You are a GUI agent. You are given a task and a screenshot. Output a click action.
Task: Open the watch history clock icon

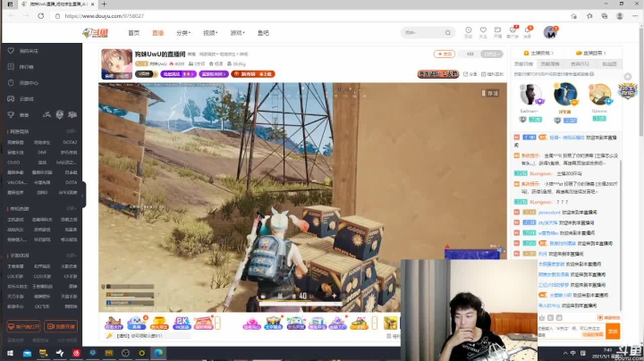[x=468, y=30]
